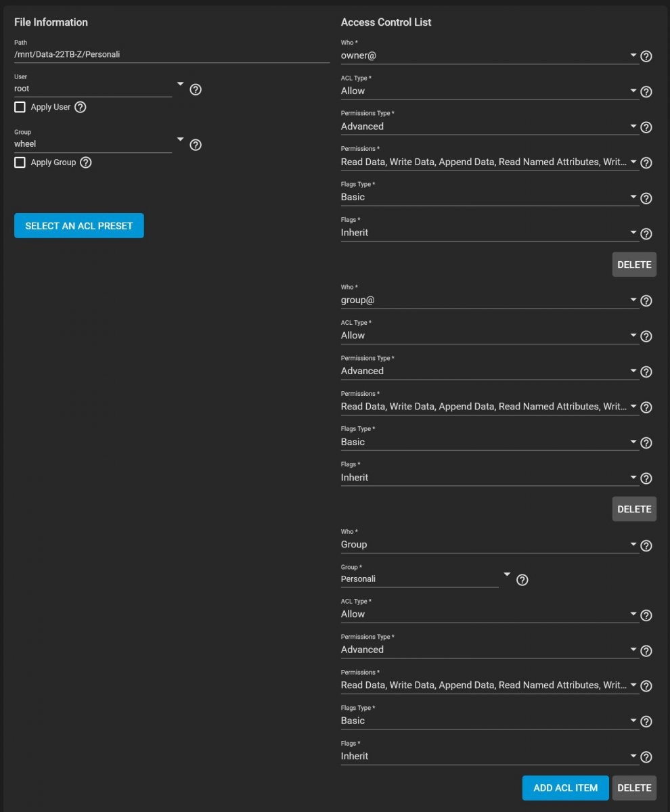The width and height of the screenshot is (670, 812).
Task: Delete the owner@ ACL entry
Action: (x=634, y=265)
